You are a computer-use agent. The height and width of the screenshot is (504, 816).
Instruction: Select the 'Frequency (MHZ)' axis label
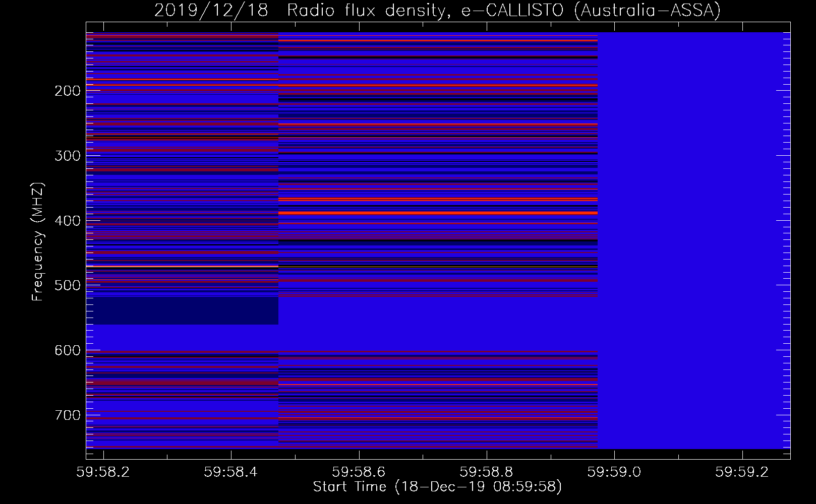point(38,241)
